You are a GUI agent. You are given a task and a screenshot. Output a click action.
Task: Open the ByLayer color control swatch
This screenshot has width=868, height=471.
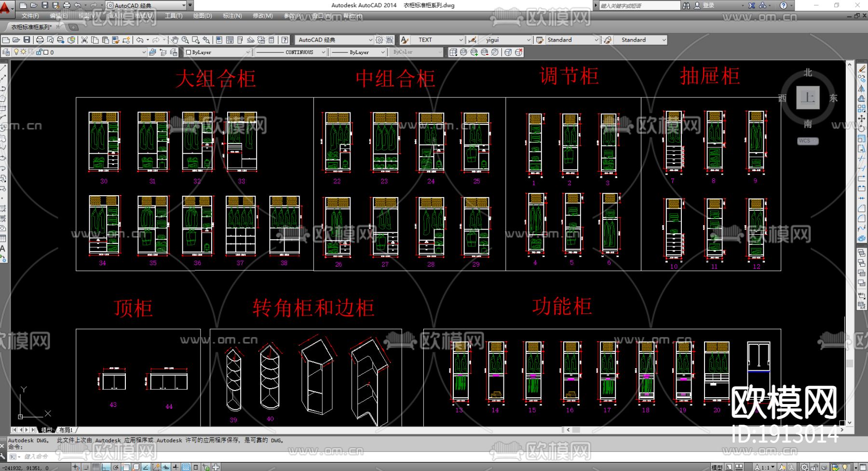click(x=218, y=52)
